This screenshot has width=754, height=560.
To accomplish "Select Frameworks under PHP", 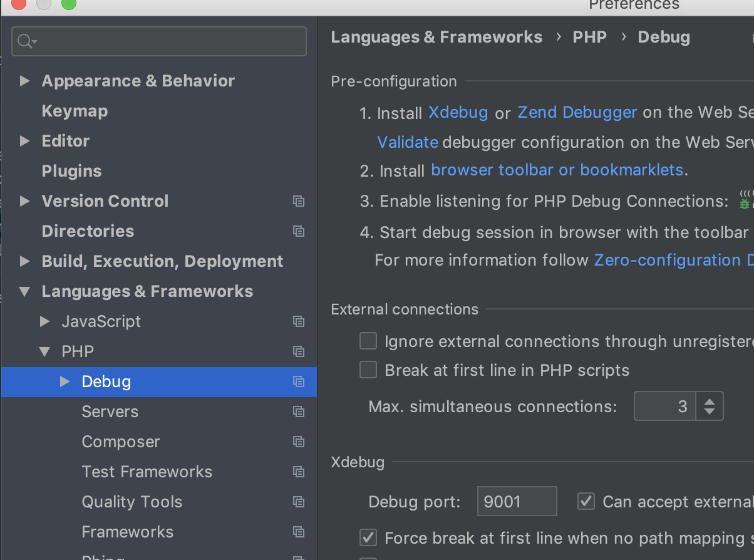I will [x=128, y=532].
